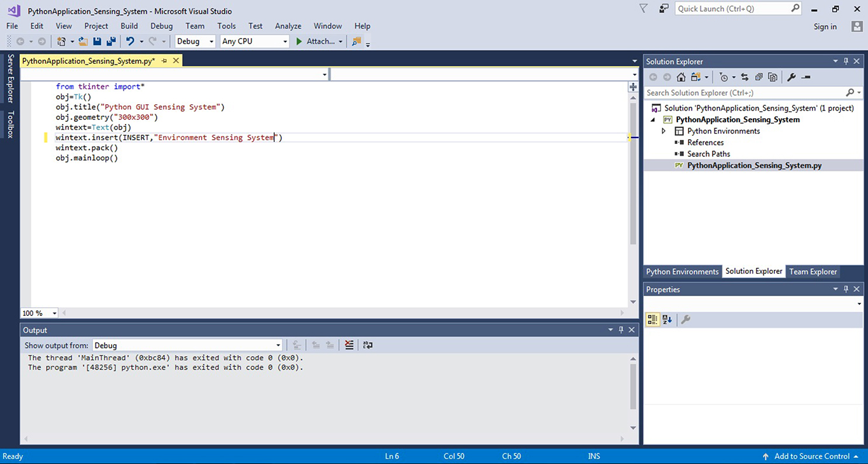The image size is (868, 464).
Task: Toggle auto-hide pin on Solution Explorer
Action: point(846,61)
